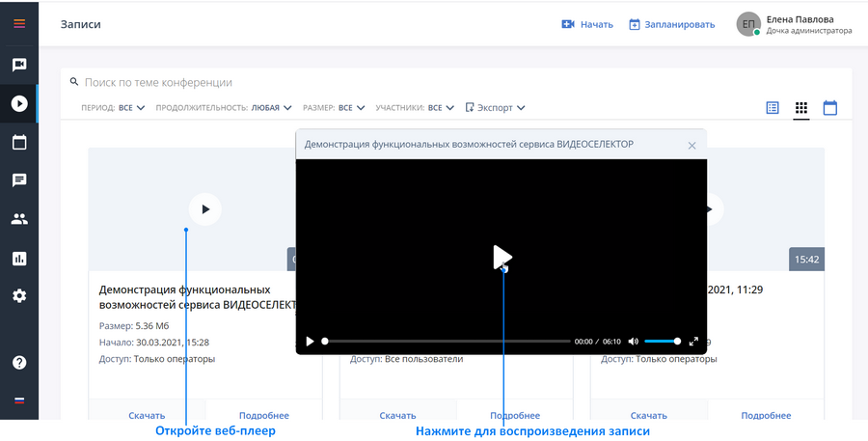Open web player on first recording thumbnail

[205, 208]
